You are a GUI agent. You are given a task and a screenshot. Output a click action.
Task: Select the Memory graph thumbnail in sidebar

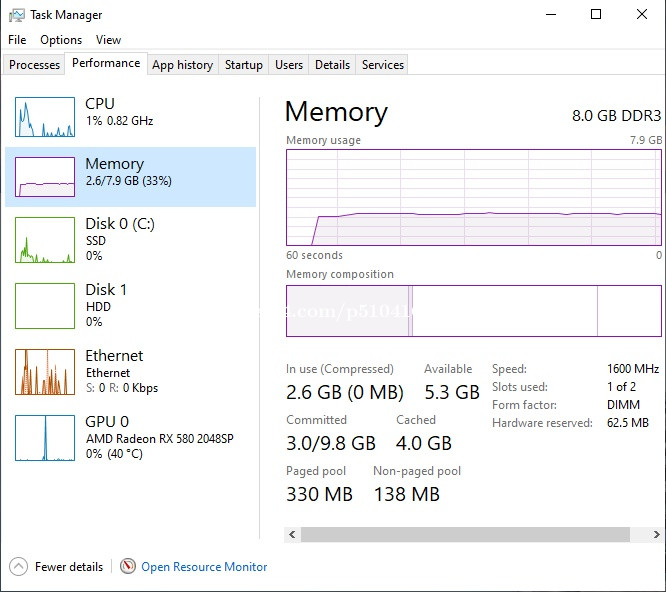click(x=44, y=177)
